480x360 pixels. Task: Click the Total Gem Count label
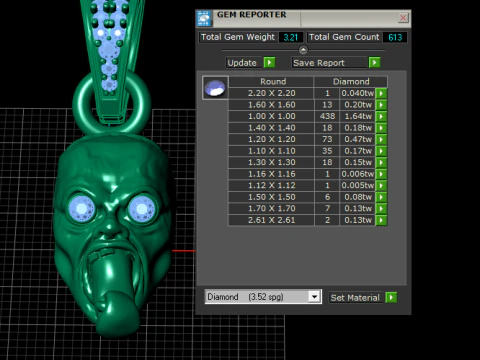coord(344,37)
